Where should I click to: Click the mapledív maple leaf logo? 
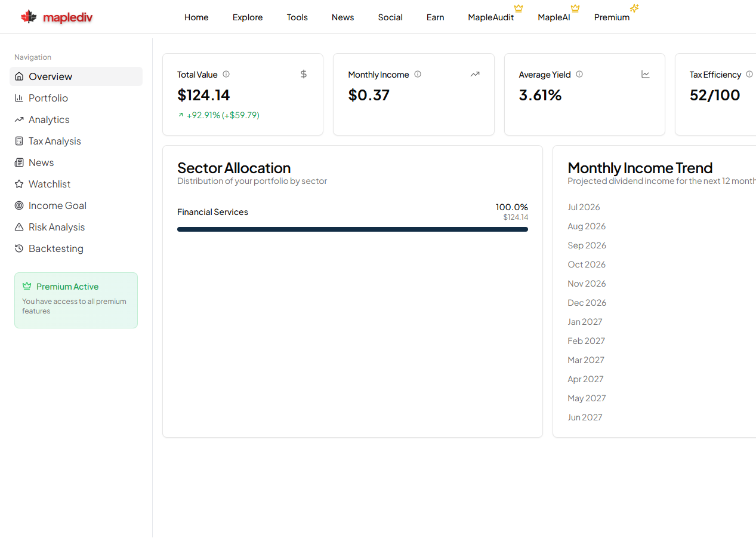(x=29, y=17)
